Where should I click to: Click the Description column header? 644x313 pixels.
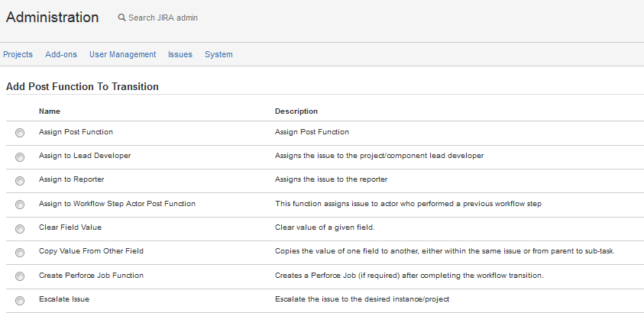(296, 111)
